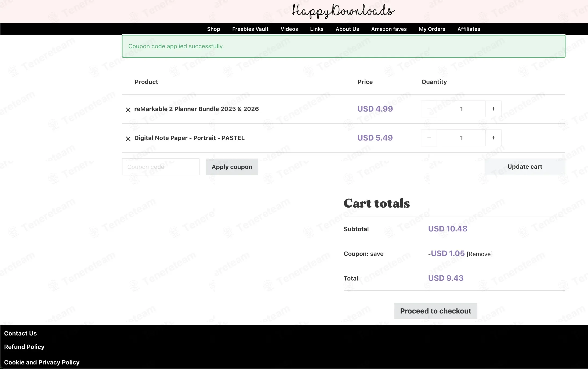Screen dimensions: 588x369
Task: Remove Digital Note Paper PASTEL from cart
Action: [x=128, y=139]
